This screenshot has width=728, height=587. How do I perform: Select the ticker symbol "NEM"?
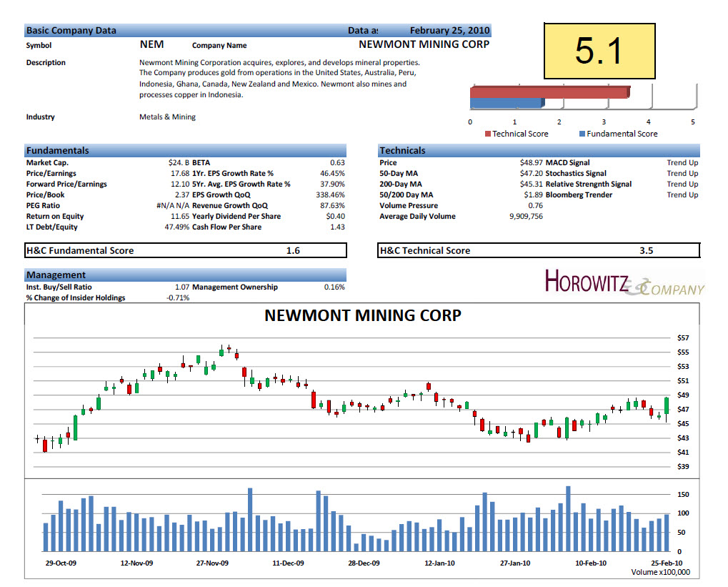pos(152,44)
